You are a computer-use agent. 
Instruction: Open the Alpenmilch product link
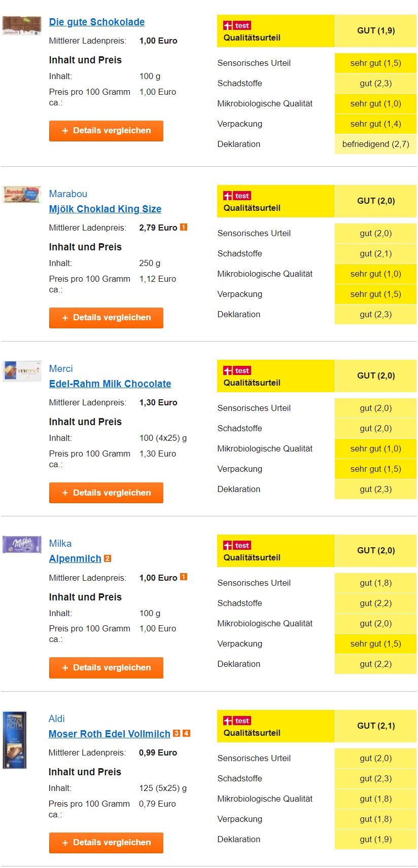[x=75, y=558]
